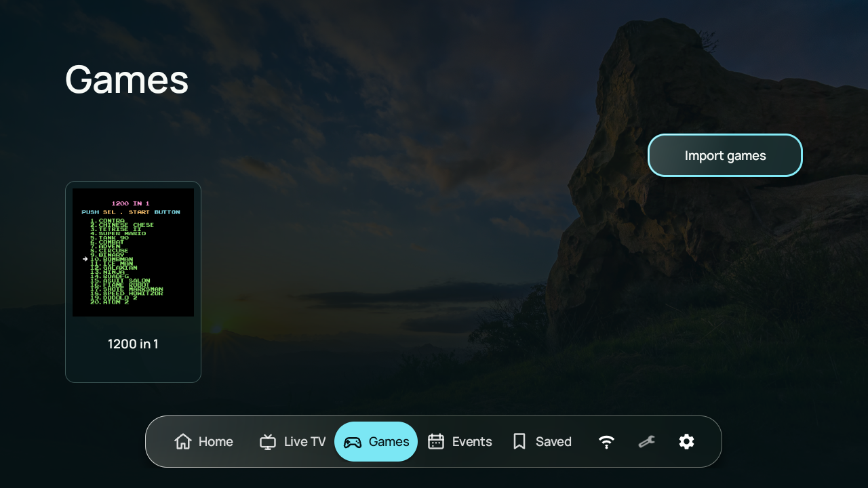Click the Import games button
This screenshot has width=868, height=488.
click(725, 155)
